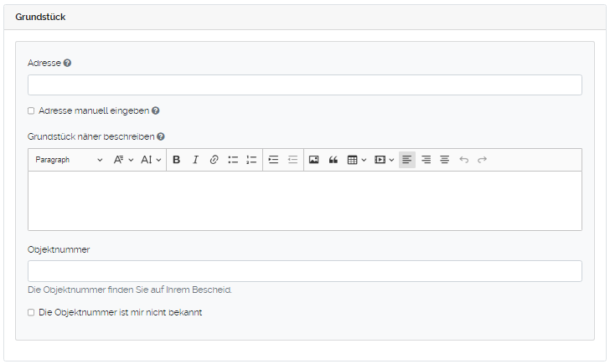
Task: Click the undo arrow
Action: click(464, 160)
